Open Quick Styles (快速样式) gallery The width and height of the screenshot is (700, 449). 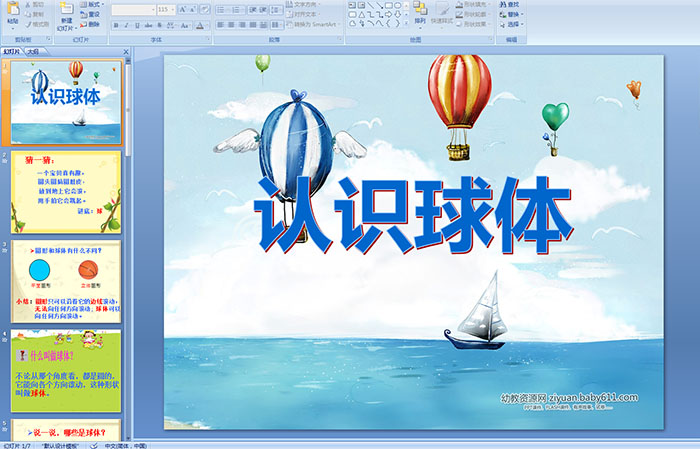click(x=442, y=14)
